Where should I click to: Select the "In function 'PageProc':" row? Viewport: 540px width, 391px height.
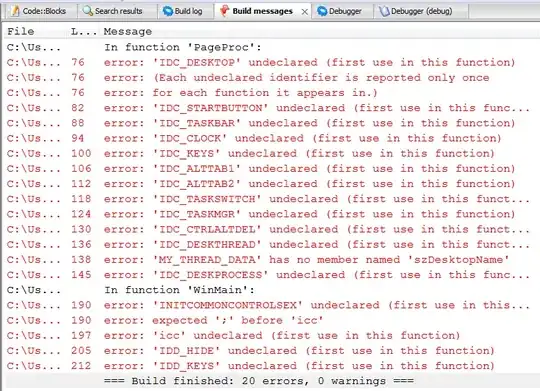[x=270, y=47]
